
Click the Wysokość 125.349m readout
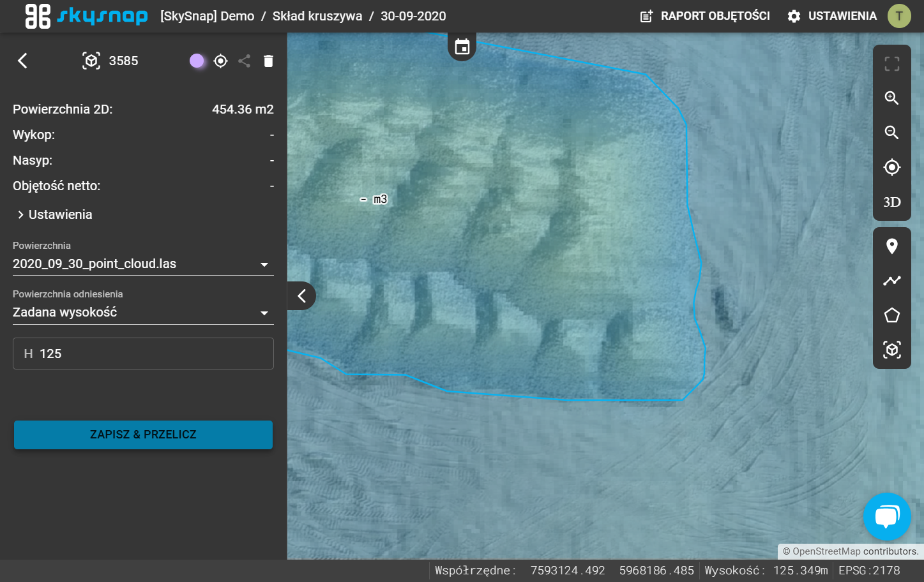coord(766,571)
